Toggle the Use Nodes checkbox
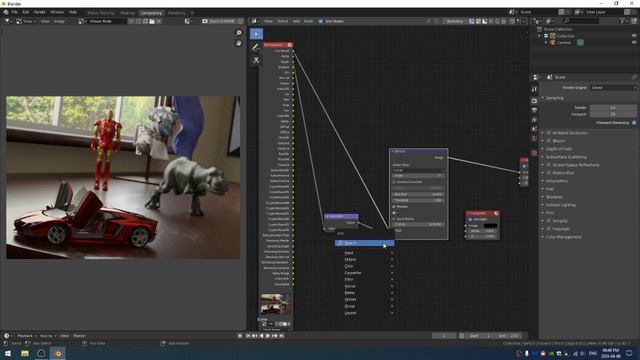This screenshot has height=360, width=640. tap(320, 21)
